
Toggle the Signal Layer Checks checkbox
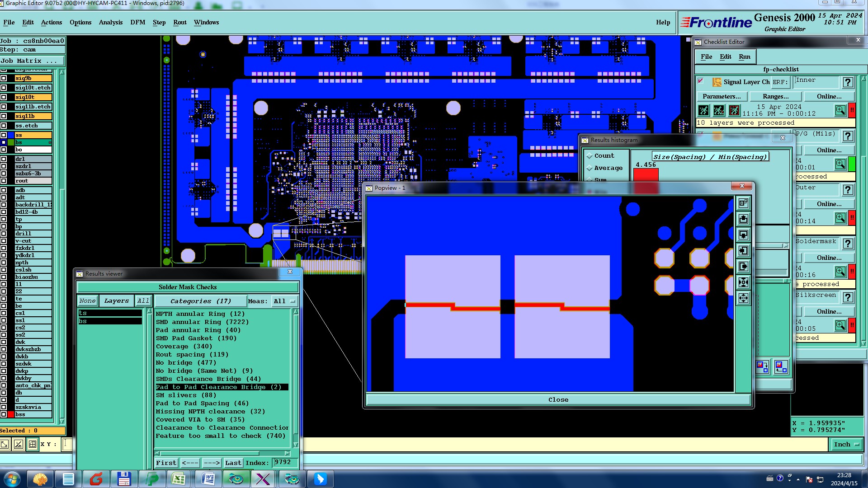click(701, 81)
